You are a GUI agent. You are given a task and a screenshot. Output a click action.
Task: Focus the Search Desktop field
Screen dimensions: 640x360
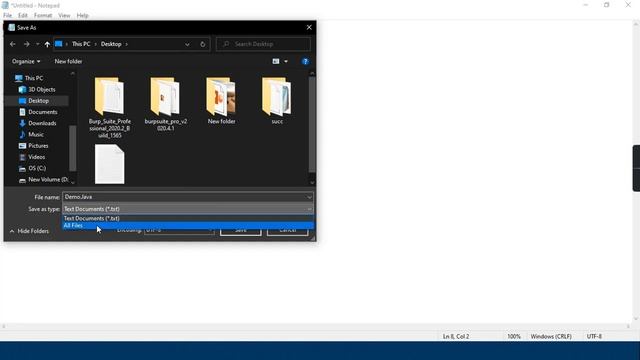(263, 44)
